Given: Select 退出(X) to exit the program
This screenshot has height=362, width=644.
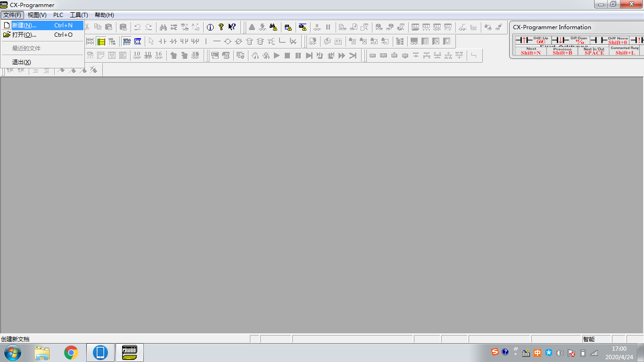Looking at the screenshot, I should tap(42, 62).
